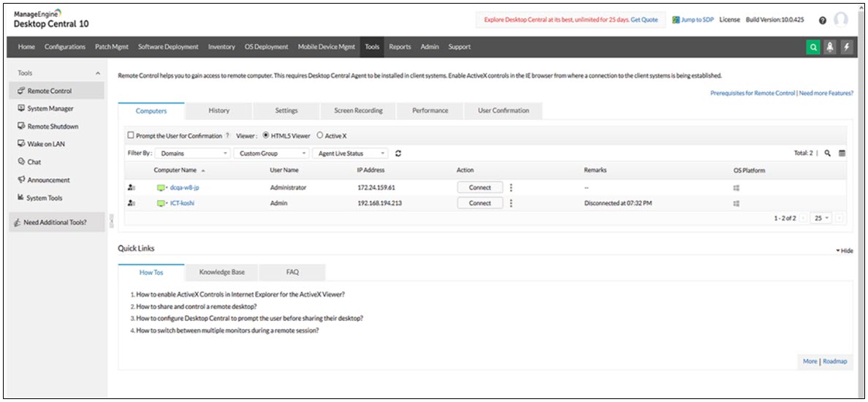The image size is (868, 402).
Task: Go to Home in the navigation bar
Action: 26,47
